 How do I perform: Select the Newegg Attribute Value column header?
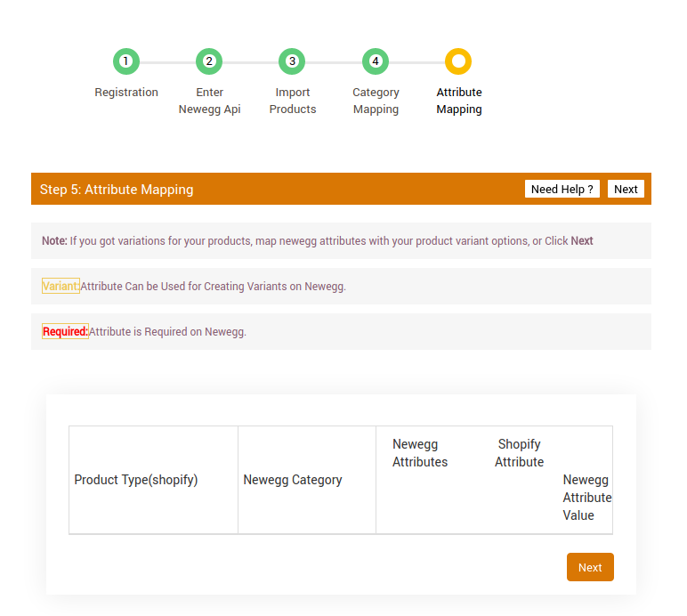tap(586, 498)
